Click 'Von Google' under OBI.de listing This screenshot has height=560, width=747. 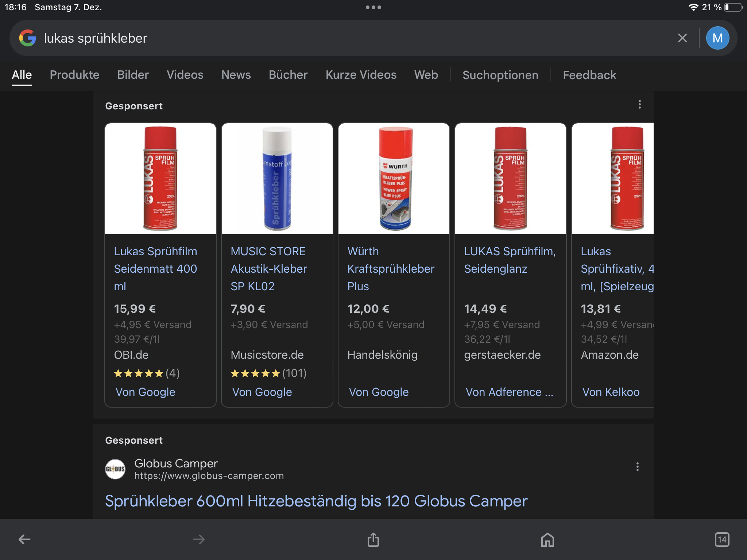coord(145,392)
